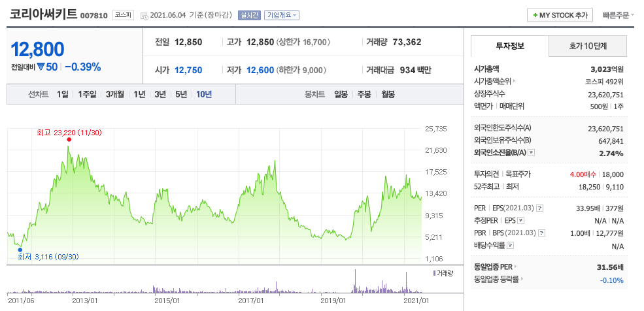Click the 코리아써키트 stock name
Image resolution: width=644 pixels, height=311 pixels.
click(x=44, y=14)
